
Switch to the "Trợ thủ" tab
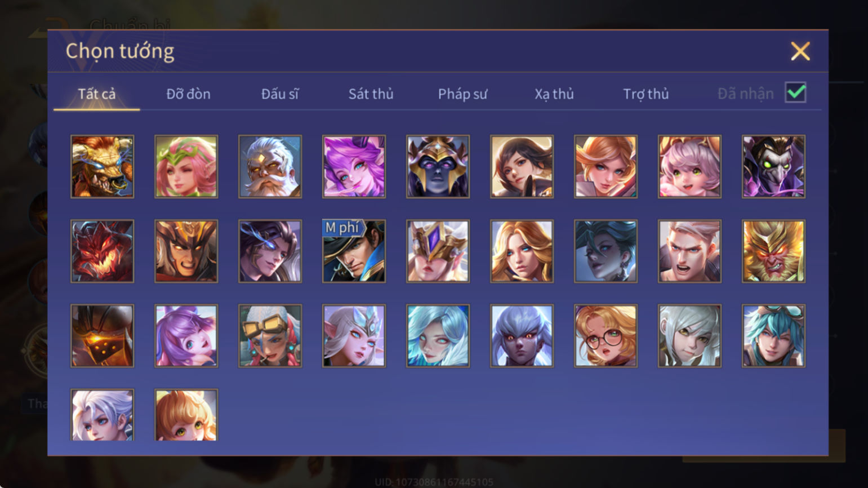pos(646,94)
